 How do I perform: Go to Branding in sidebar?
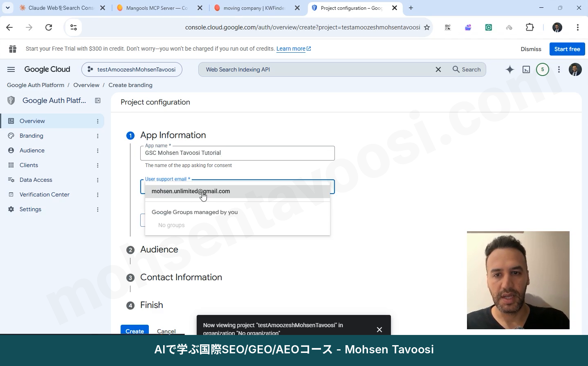point(31,136)
